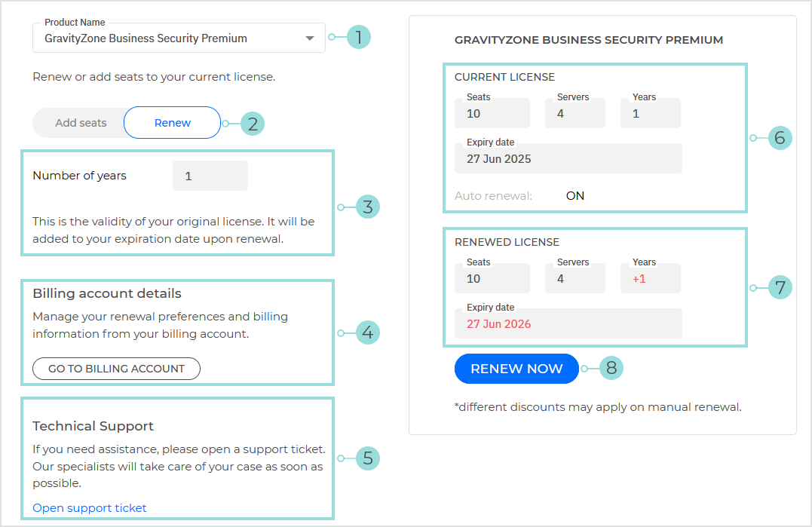Viewport: 812px width, 527px height.
Task: Click GO TO BILLING ACCOUNT button
Action: pos(116,369)
